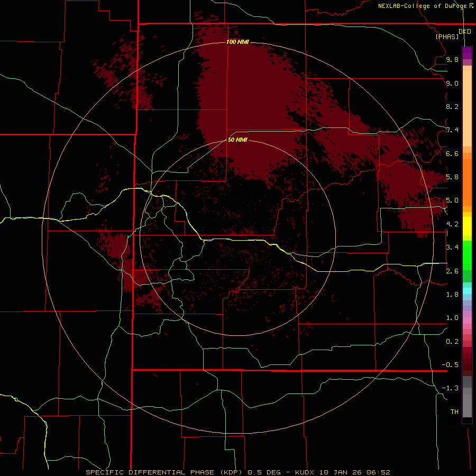Screen dimensions: 476x476
Task: Click the 2.6 value on the color scale
Action: 452,271
